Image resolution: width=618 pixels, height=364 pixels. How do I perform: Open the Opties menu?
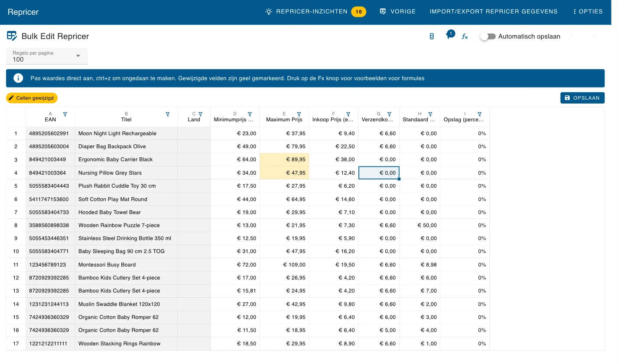[588, 12]
